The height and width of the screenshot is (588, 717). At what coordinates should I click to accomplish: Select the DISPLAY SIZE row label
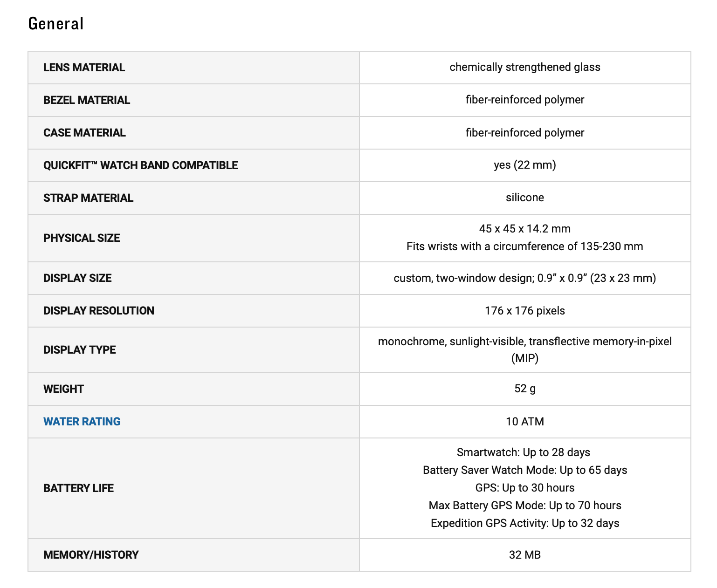tap(77, 278)
